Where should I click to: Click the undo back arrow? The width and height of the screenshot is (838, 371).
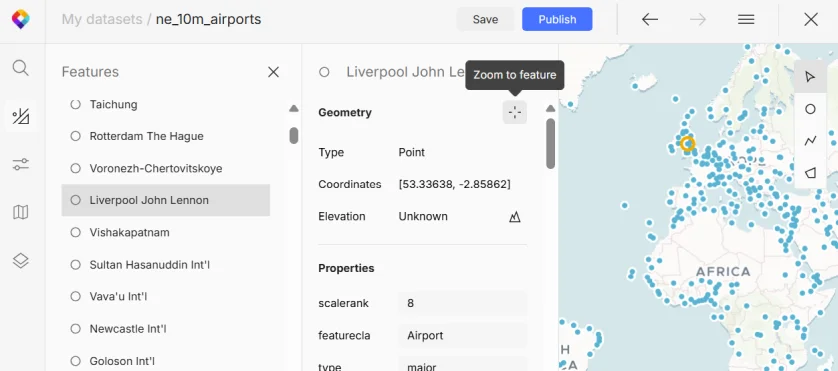649,19
